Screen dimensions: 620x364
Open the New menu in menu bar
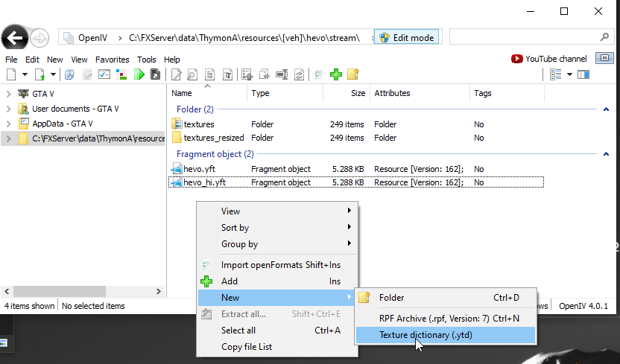(x=55, y=60)
